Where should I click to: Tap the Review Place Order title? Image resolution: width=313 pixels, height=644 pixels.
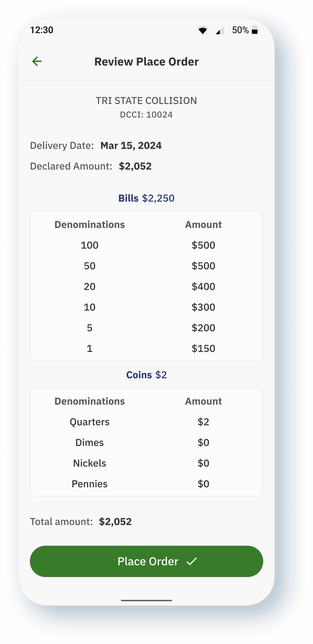point(147,62)
